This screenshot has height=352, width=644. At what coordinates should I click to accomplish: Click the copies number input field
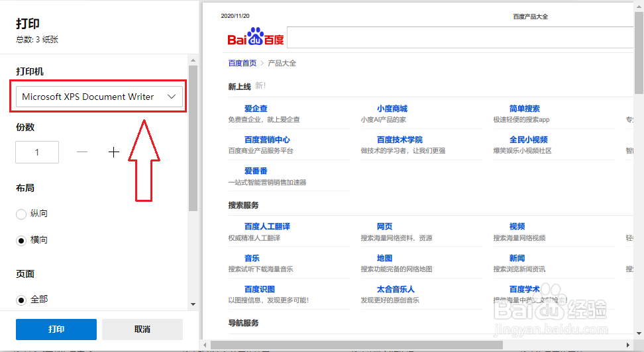[x=37, y=152]
